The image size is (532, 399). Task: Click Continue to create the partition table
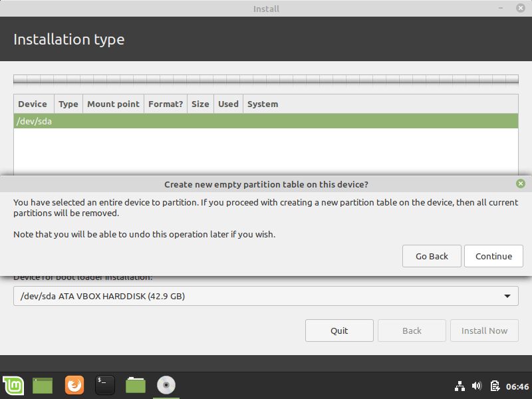tap(493, 256)
